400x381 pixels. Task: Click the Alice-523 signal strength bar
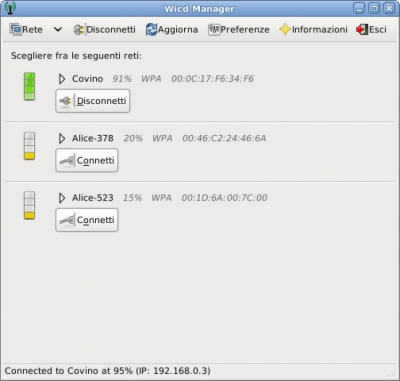click(29, 205)
